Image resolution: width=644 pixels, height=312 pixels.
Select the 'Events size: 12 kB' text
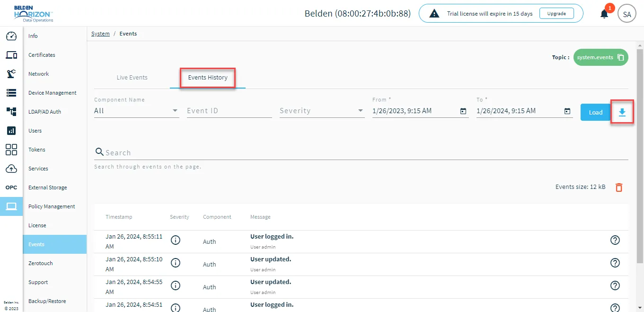pyautogui.click(x=580, y=187)
